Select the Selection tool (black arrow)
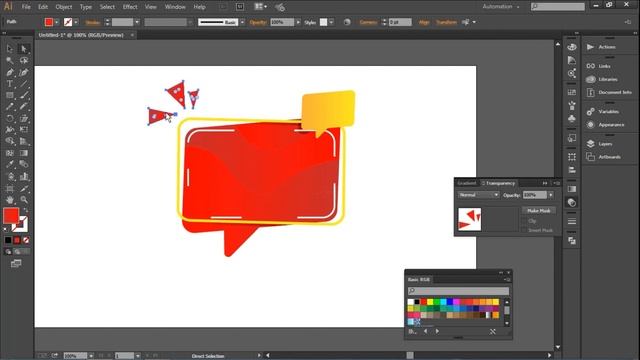 click(10, 49)
